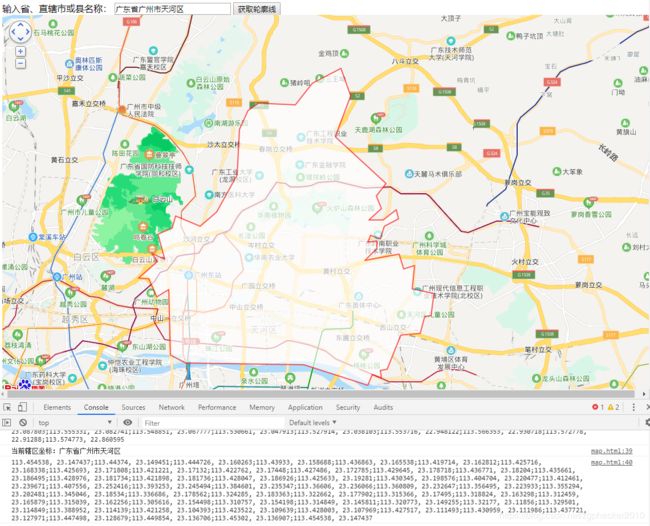Viewport: 650px width, 526px height.
Task: Open the Memory tab
Action: coord(262,407)
